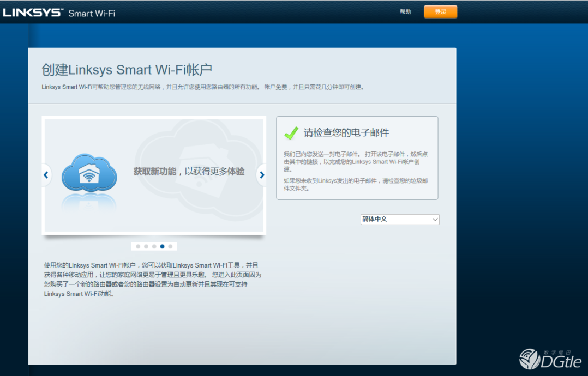
Task: Select the third carousel dot
Action: (x=154, y=246)
